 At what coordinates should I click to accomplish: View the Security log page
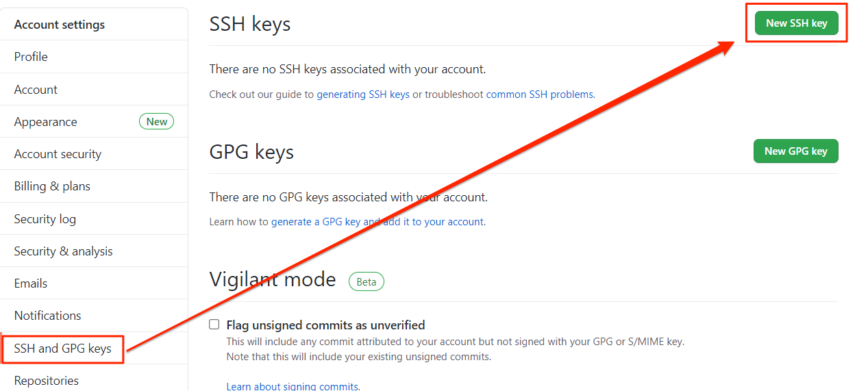click(x=45, y=219)
